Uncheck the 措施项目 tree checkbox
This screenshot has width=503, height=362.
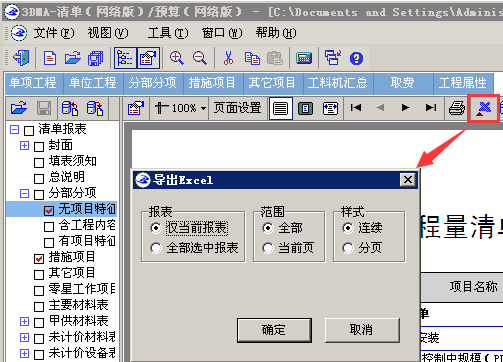(39, 259)
